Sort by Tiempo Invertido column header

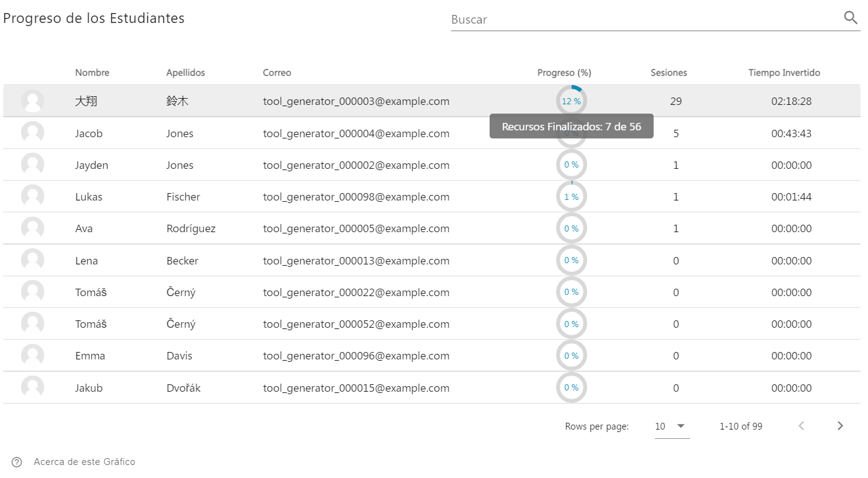784,73
